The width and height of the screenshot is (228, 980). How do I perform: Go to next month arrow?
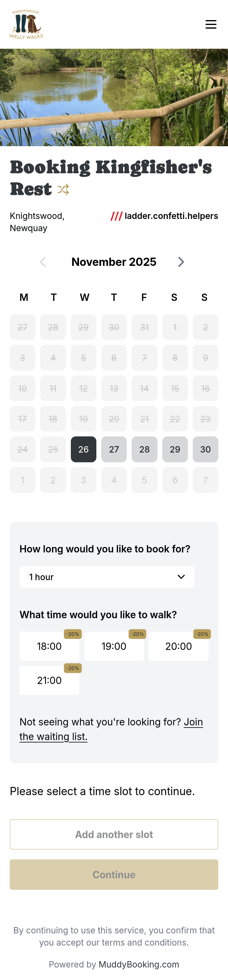point(181,262)
